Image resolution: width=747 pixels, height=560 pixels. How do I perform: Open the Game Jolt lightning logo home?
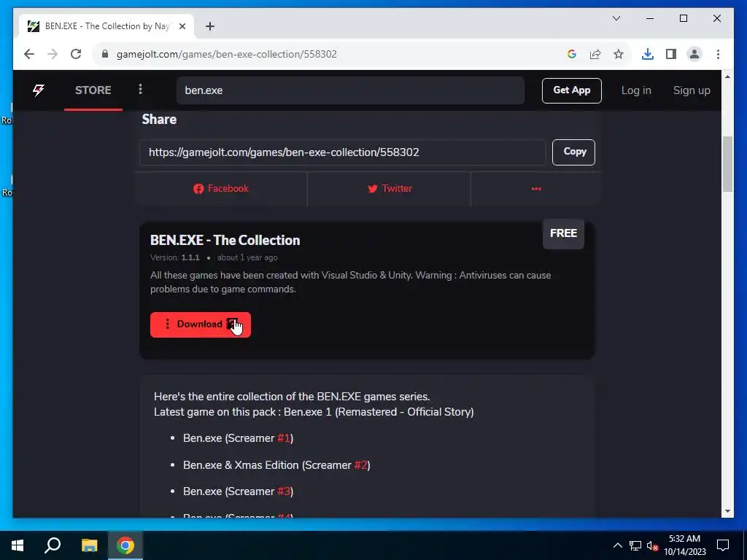(39, 90)
